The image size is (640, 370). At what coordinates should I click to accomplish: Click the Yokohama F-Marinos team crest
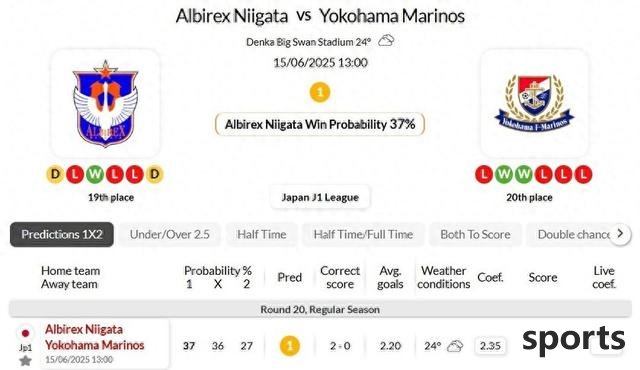(x=534, y=104)
